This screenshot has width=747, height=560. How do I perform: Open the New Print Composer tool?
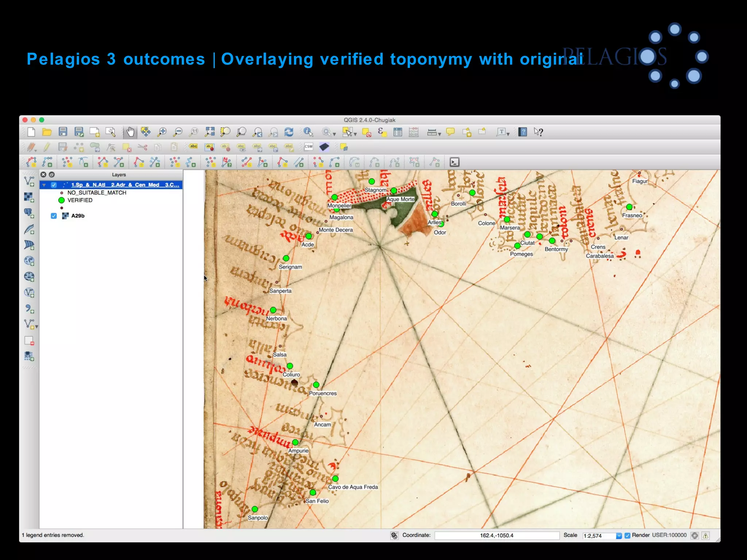(x=95, y=132)
